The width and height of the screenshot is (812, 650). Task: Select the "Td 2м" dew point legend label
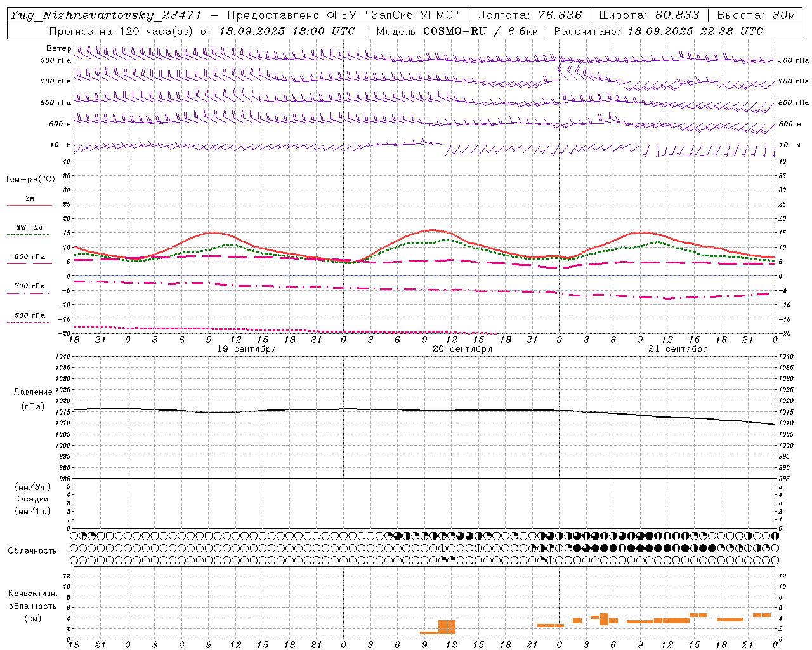point(29,227)
